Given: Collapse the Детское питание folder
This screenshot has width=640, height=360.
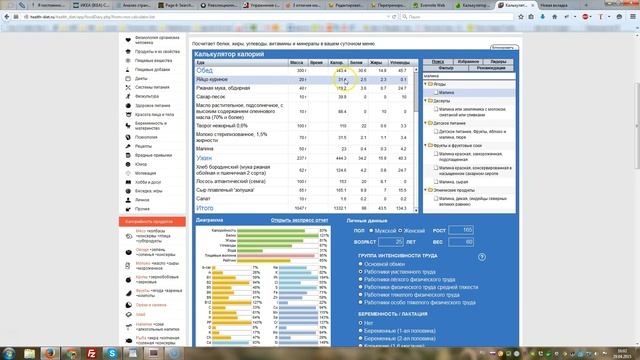Looking at the screenshot, I should (425, 123).
